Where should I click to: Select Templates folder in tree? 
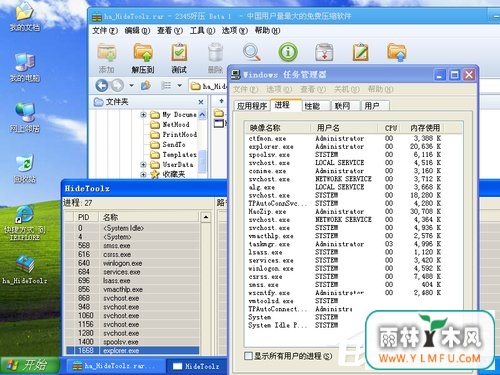(x=174, y=154)
